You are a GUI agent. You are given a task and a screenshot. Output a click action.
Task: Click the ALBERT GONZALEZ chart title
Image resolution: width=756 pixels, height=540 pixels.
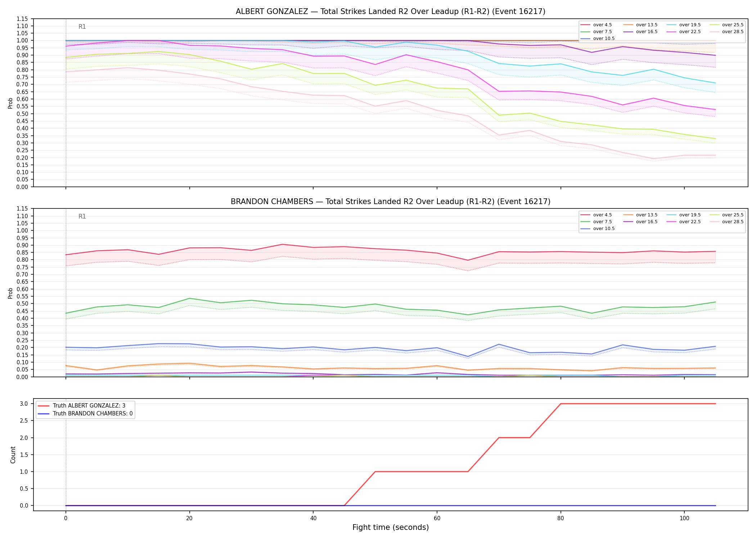[391, 12]
